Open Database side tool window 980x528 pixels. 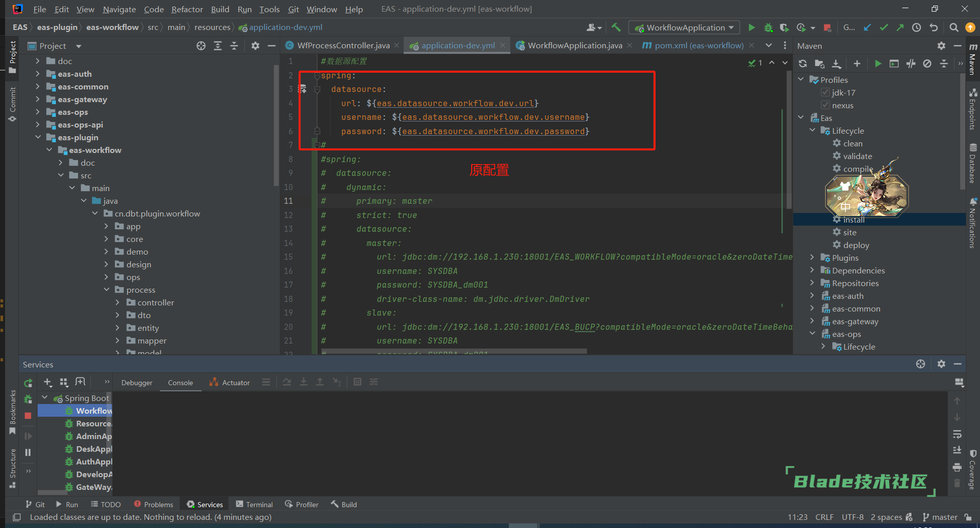pyautogui.click(x=972, y=164)
